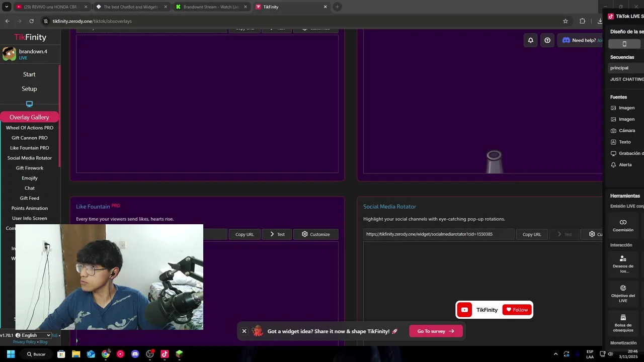Open User Info Screen in sidebar
The width and height of the screenshot is (644, 362).
point(30,218)
